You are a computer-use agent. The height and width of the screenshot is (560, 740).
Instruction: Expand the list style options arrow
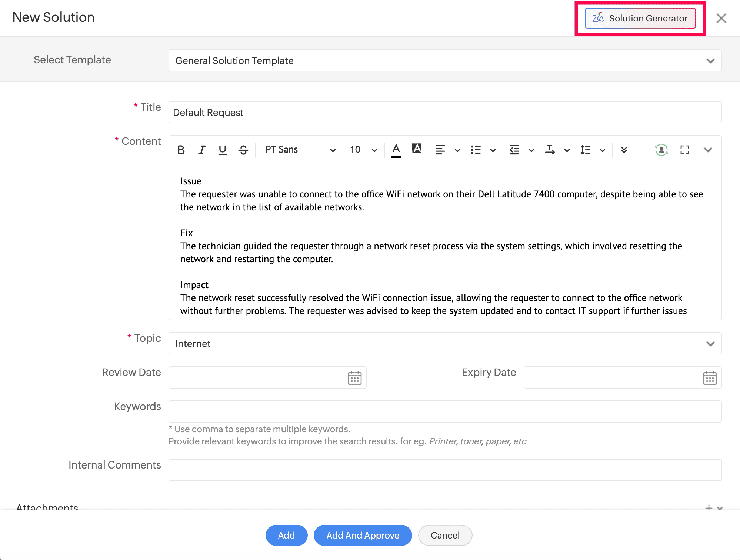coord(493,150)
